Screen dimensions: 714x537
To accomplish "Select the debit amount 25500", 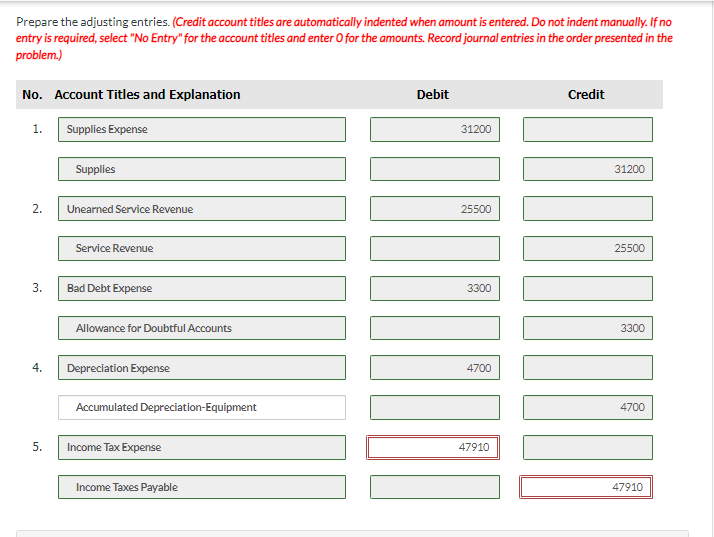I will click(x=435, y=209).
